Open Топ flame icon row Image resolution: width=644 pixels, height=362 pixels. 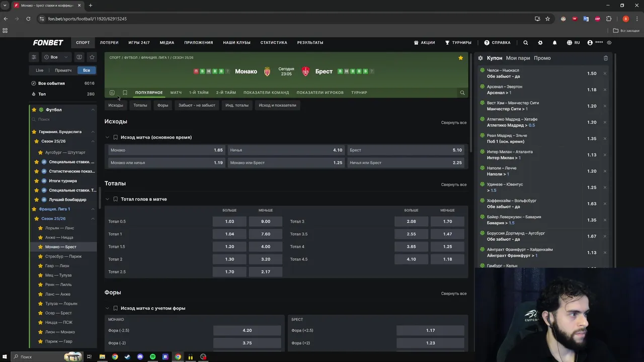click(x=63, y=94)
